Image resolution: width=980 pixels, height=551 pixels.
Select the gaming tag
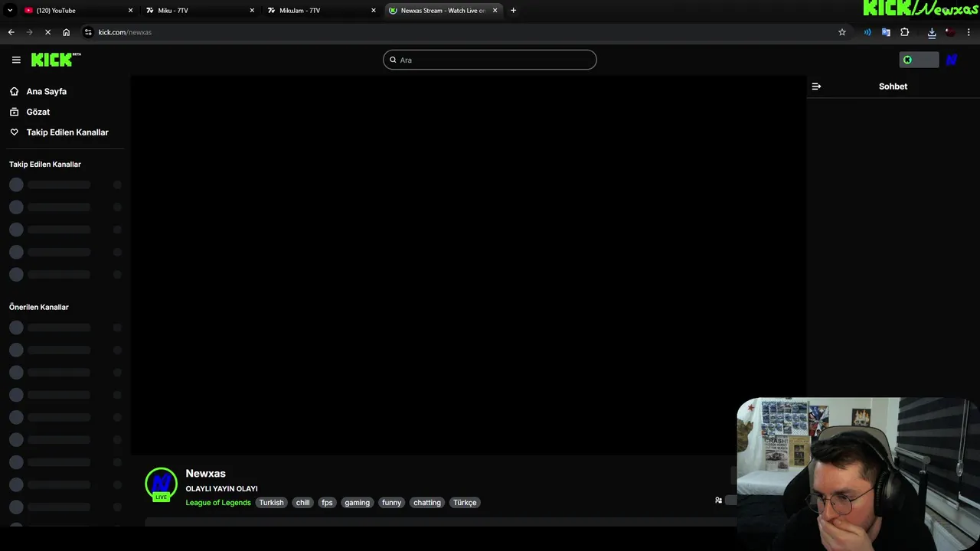pos(357,503)
